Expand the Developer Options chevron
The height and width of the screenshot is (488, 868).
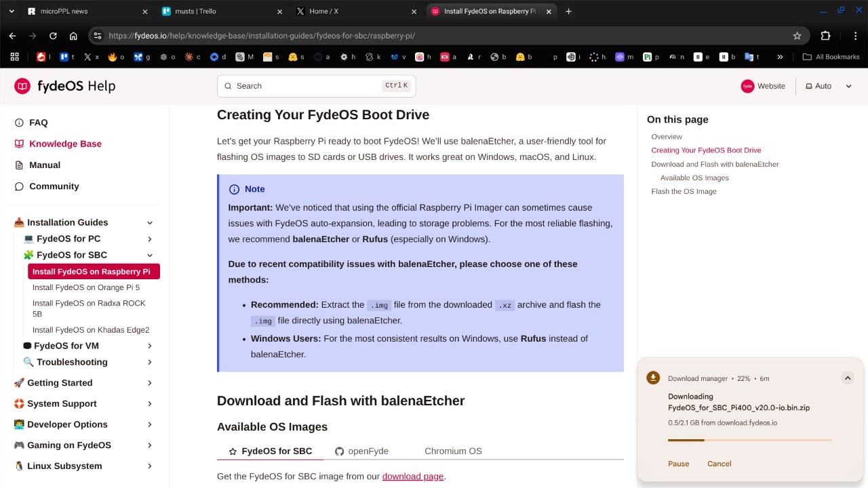point(150,424)
